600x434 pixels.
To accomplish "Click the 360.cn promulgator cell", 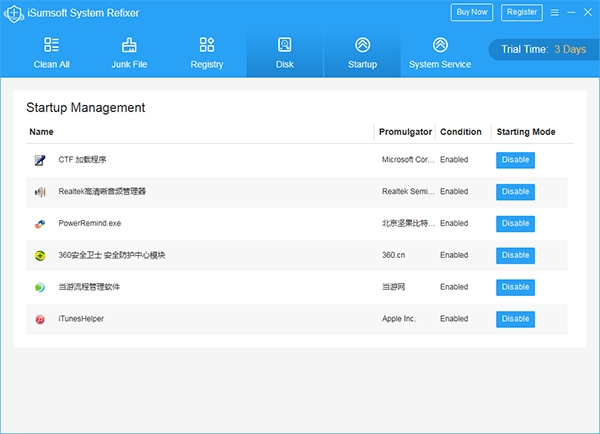I will click(x=393, y=255).
